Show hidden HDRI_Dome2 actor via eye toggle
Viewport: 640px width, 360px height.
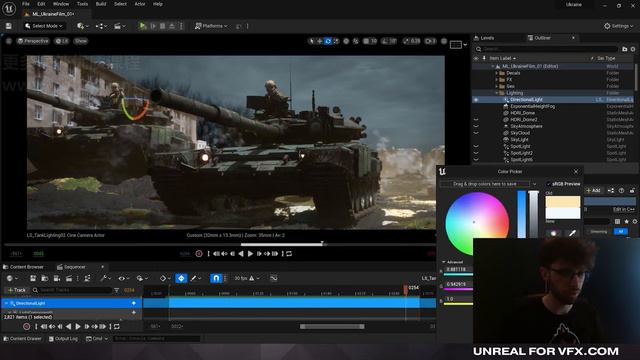coord(476,120)
